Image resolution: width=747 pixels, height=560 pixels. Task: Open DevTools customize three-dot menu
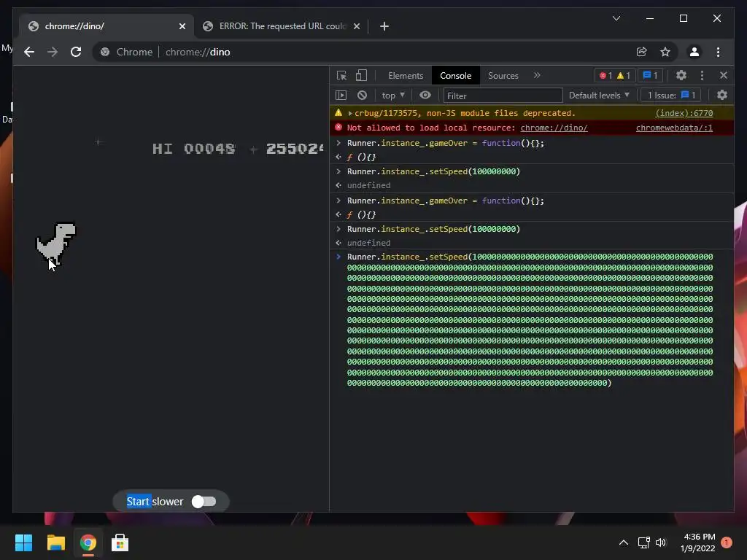click(702, 75)
